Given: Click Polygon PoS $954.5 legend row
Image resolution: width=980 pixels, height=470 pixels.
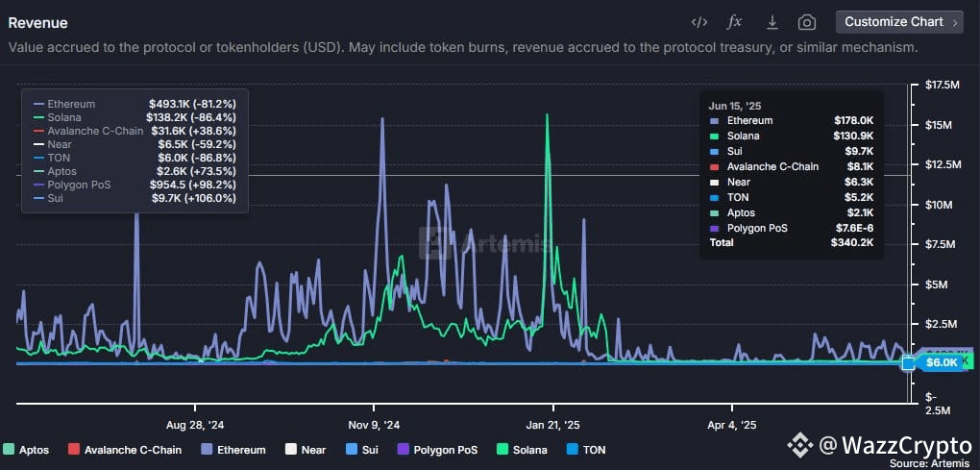Looking at the screenshot, I should coord(135,185).
